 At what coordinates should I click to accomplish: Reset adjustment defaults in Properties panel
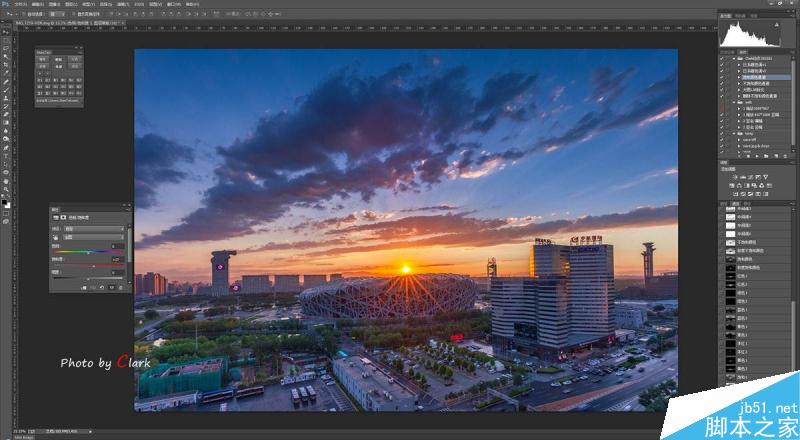(102, 287)
